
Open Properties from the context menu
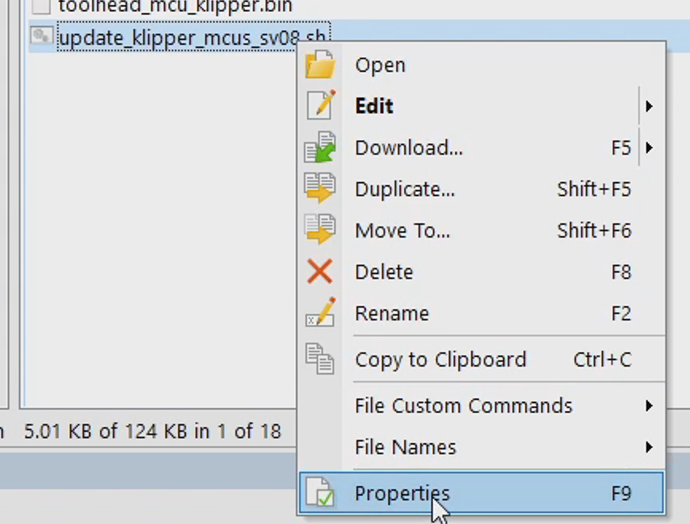(x=402, y=493)
